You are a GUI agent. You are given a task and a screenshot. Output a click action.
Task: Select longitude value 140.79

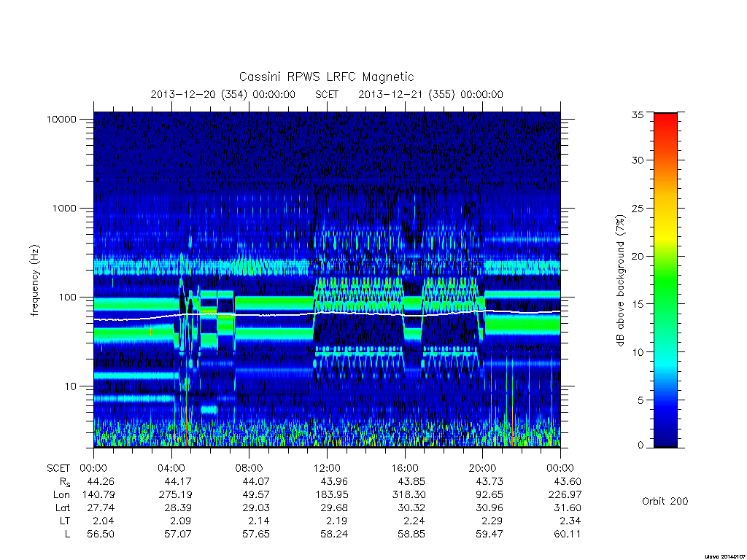click(x=98, y=495)
